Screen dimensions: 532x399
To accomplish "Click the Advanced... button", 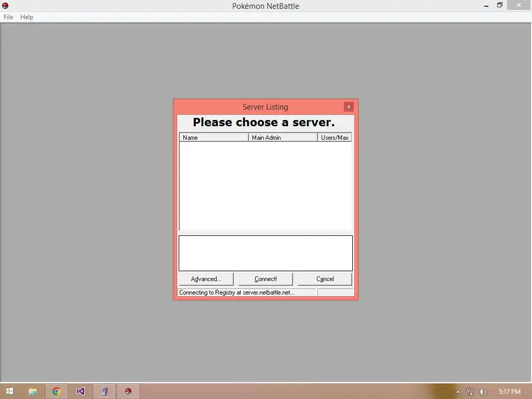I will click(x=206, y=279).
